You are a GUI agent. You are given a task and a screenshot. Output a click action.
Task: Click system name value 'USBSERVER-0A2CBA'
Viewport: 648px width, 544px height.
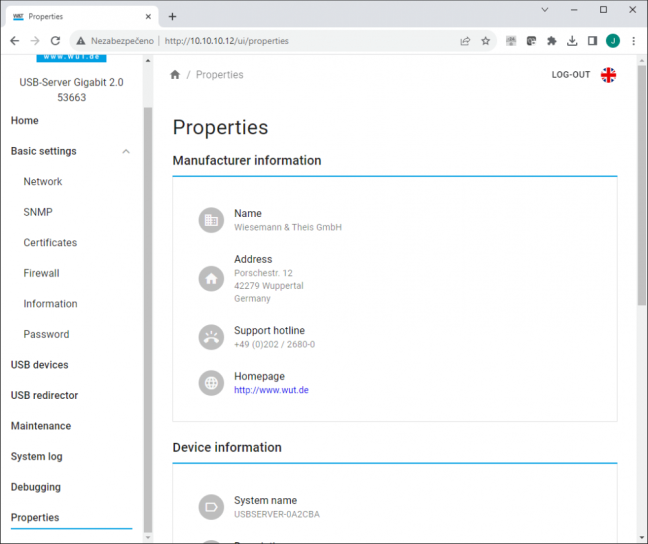coord(277,514)
